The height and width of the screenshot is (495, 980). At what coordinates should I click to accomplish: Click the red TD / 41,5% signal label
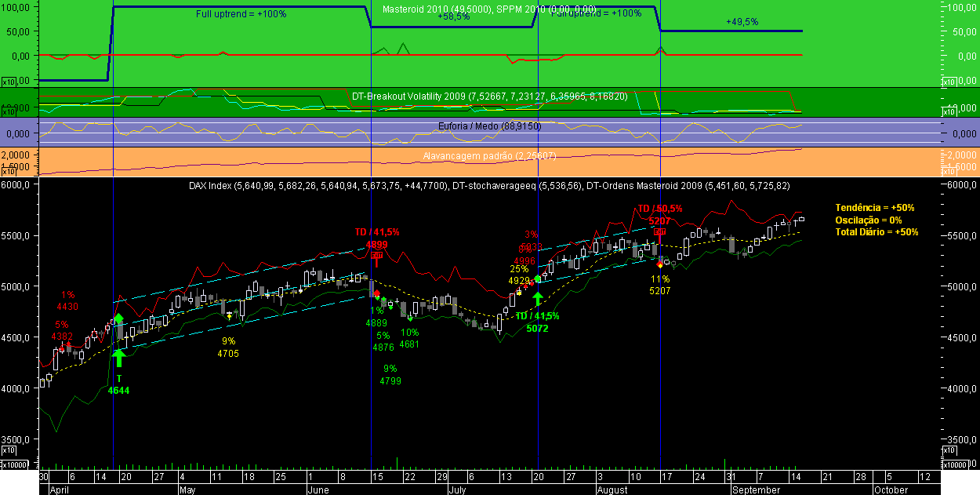coord(376,232)
